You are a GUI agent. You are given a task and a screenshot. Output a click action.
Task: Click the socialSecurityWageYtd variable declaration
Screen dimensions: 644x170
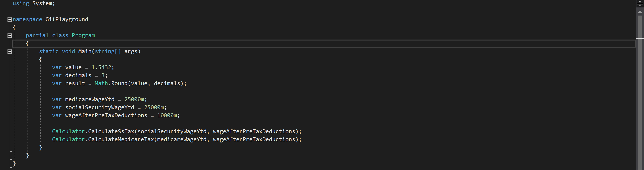pos(100,107)
